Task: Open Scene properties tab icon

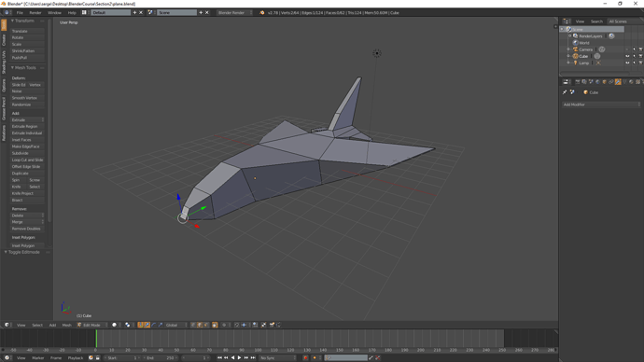Action: 591,82
